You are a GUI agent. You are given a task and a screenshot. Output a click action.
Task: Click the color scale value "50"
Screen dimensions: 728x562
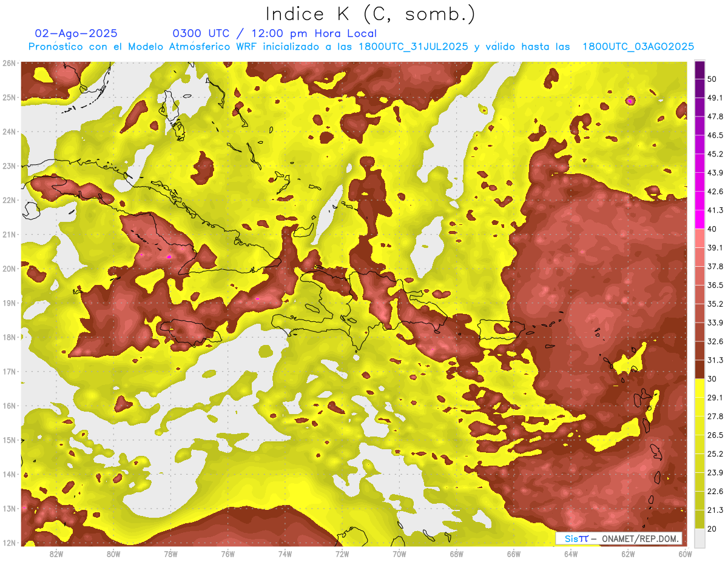pyautogui.click(x=712, y=79)
